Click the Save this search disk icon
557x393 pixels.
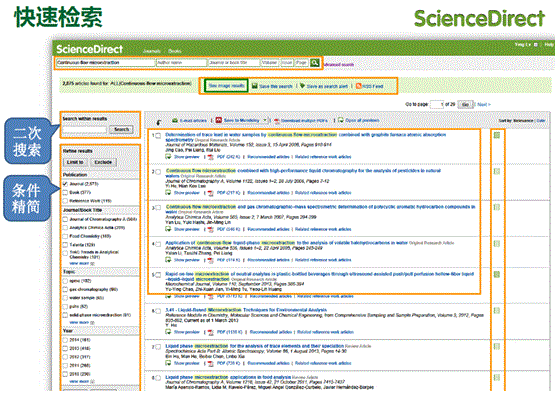click(x=254, y=86)
